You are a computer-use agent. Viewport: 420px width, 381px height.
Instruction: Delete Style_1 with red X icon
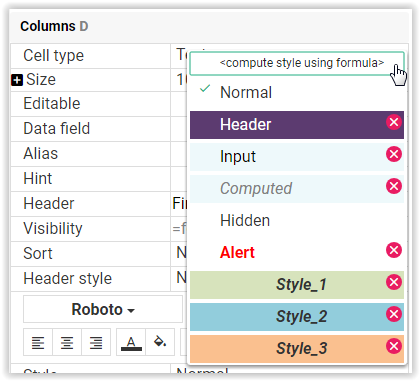(x=394, y=282)
